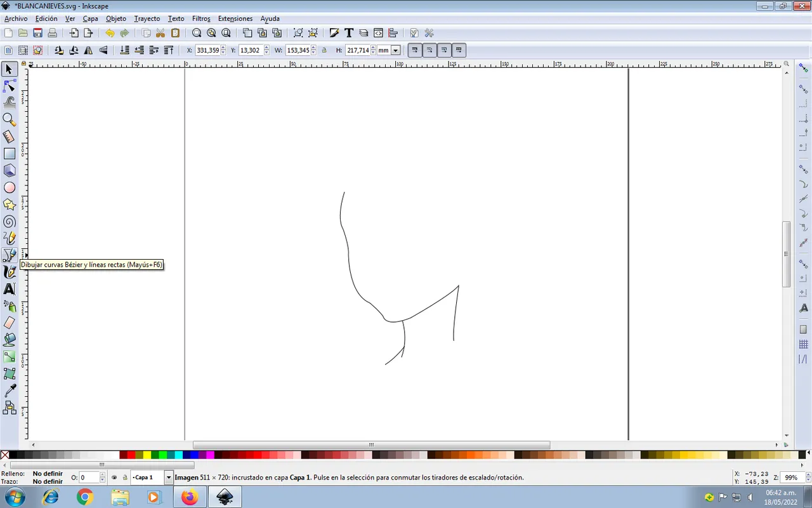The width and height of the screenshot is (812, 508).
Task: Open the Trayecto menu
Action: pyautogui.click(x=147, y=18)
